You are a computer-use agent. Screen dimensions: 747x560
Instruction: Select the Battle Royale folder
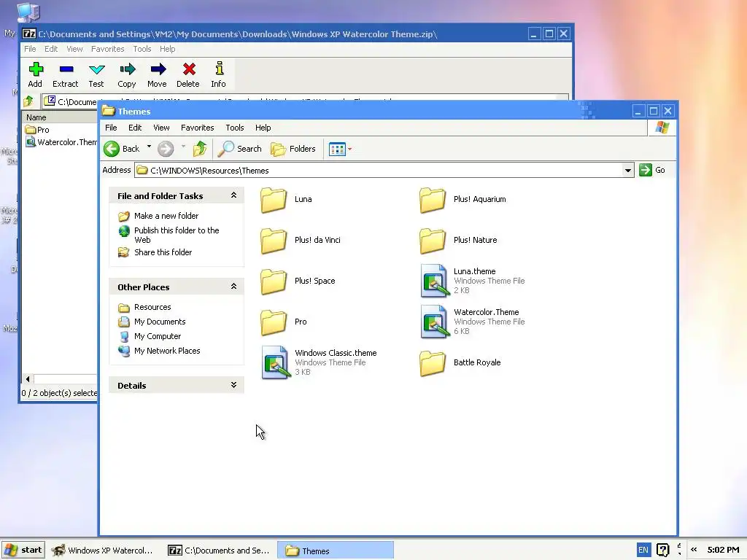point(461,363)
